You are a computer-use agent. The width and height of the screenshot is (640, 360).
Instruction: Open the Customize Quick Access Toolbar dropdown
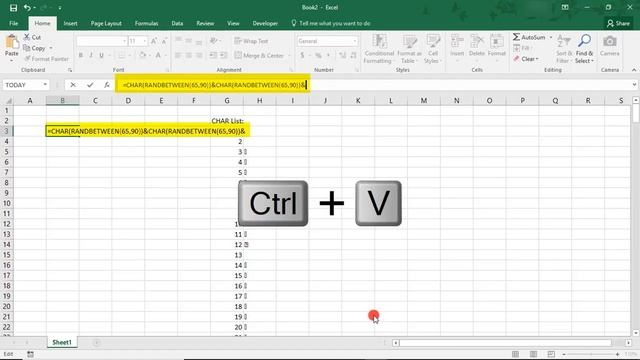(60, 8)
